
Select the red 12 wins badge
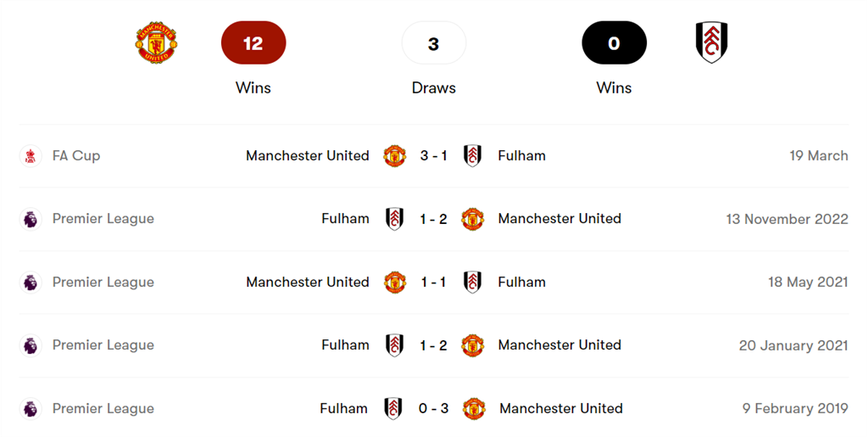253,43
